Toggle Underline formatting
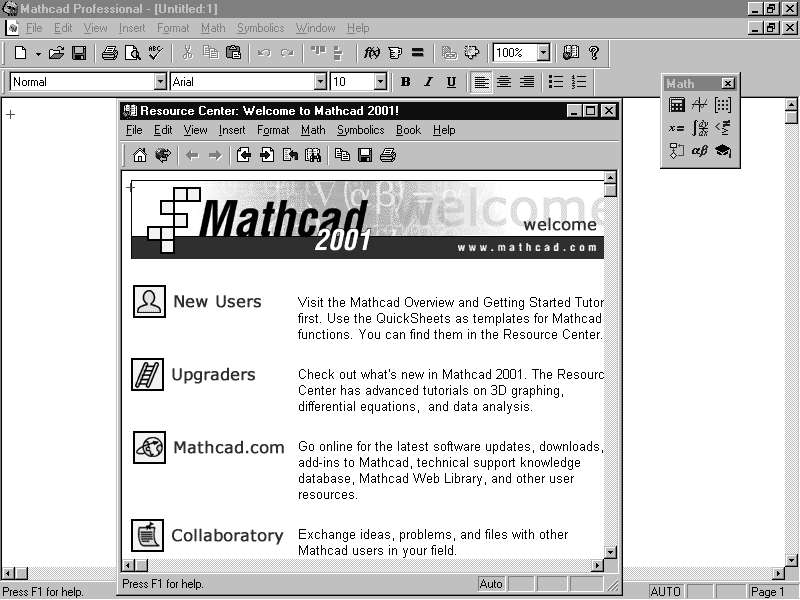 coord(452,82)
